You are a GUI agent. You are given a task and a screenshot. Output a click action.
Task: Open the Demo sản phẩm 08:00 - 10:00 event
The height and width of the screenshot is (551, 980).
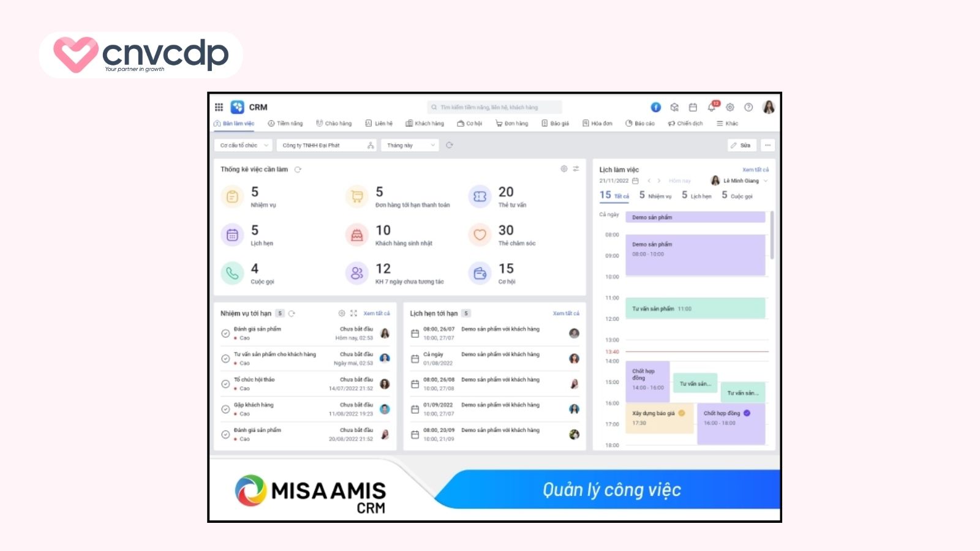[695, 255]
